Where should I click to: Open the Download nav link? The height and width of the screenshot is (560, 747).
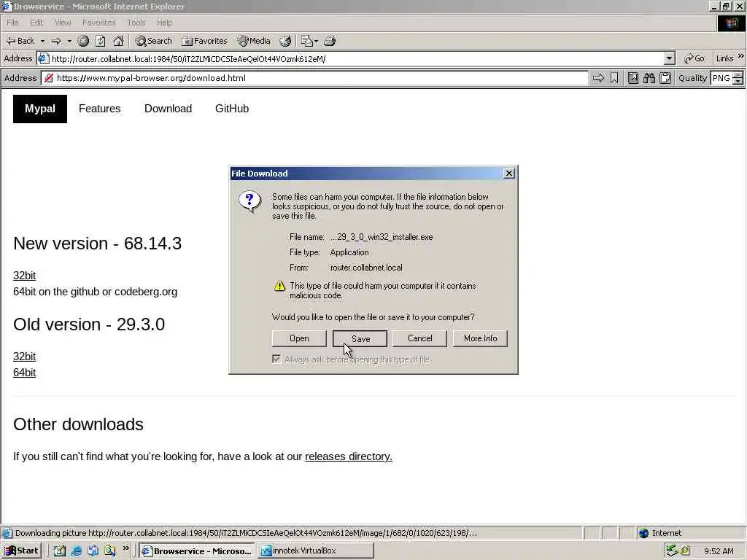click(x=169, y=109)
